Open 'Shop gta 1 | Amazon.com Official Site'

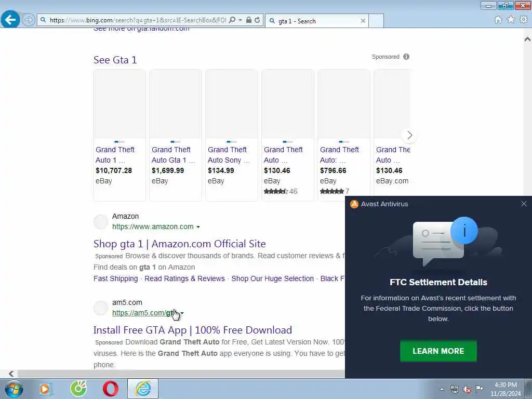click(x=179, y=244)
